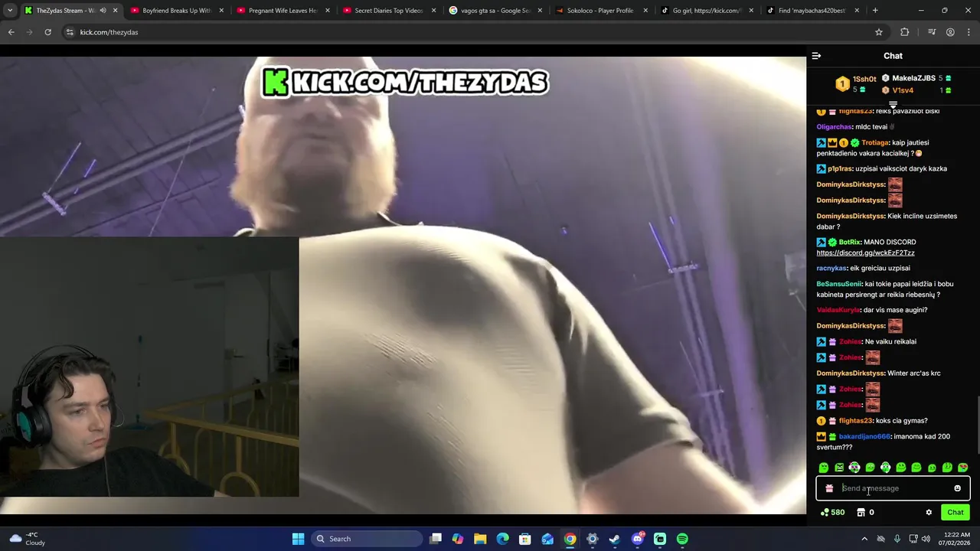This screenshot has width=980, height=551.
Task: Open the tab search dropdown arrow
Action: tap(9, 11)
